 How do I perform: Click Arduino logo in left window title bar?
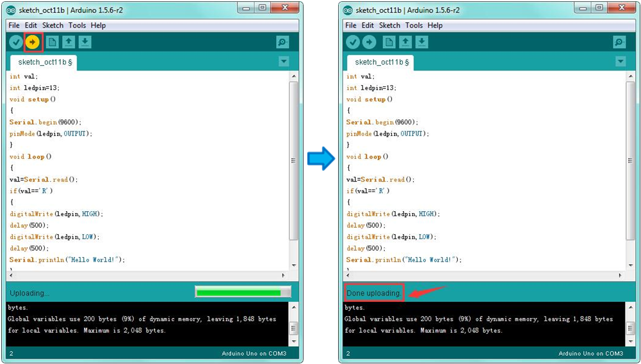tap(12, 10)
